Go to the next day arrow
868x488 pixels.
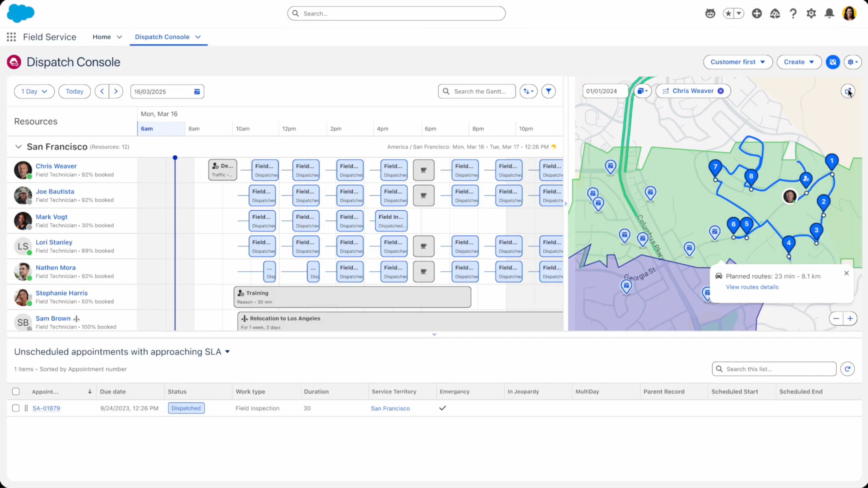click(x=116, y=91)
